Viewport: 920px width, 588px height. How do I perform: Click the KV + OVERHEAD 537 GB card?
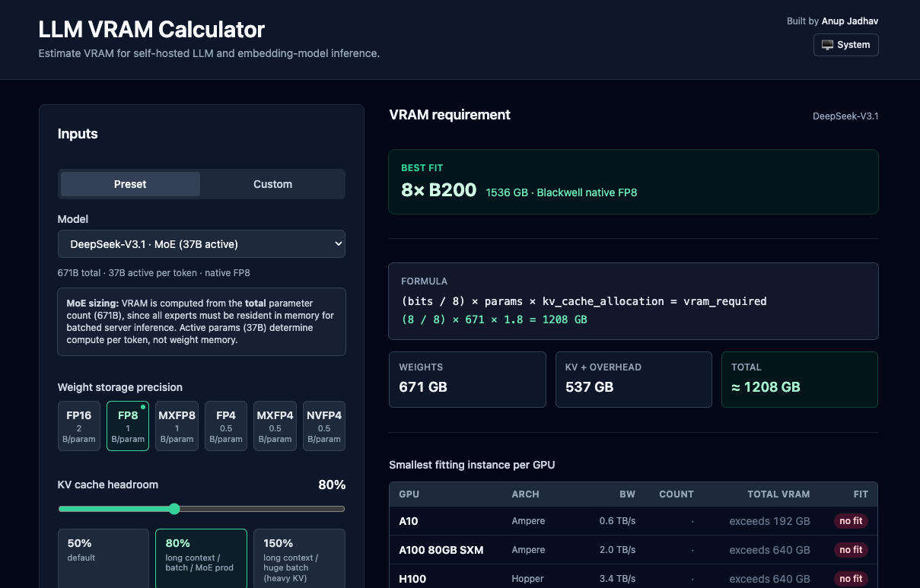634,380
